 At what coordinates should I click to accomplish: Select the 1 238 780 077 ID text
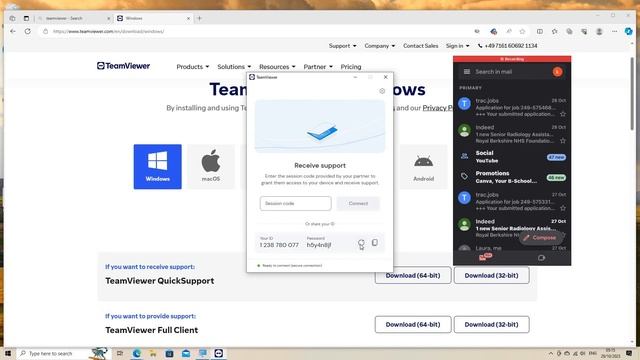279,245
